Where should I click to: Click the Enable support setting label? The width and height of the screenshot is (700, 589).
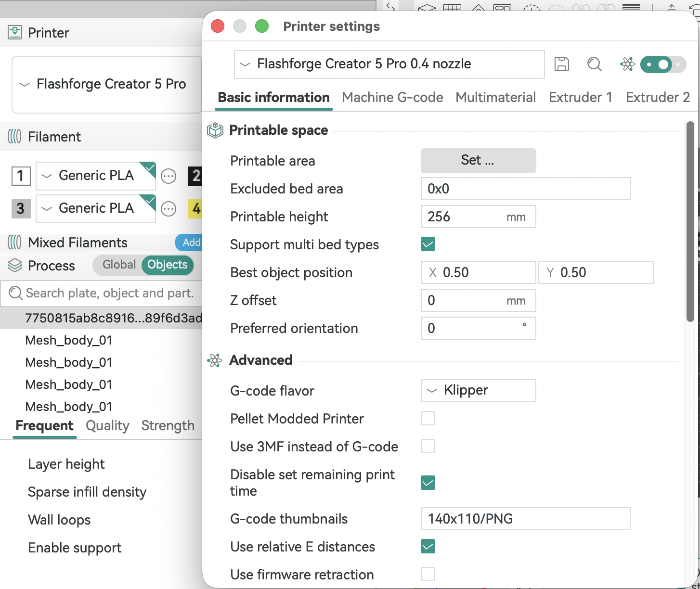click(x=75, y=548)
